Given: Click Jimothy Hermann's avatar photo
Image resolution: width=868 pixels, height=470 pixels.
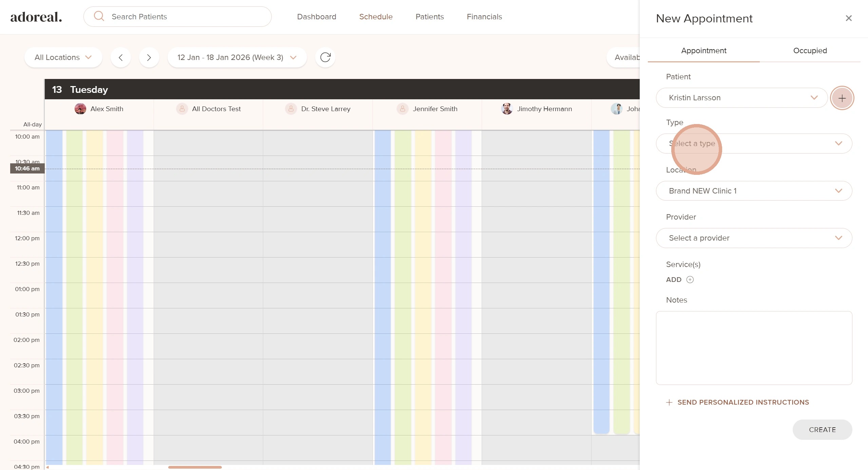Looking at the screenshot, I should point(507,109).
